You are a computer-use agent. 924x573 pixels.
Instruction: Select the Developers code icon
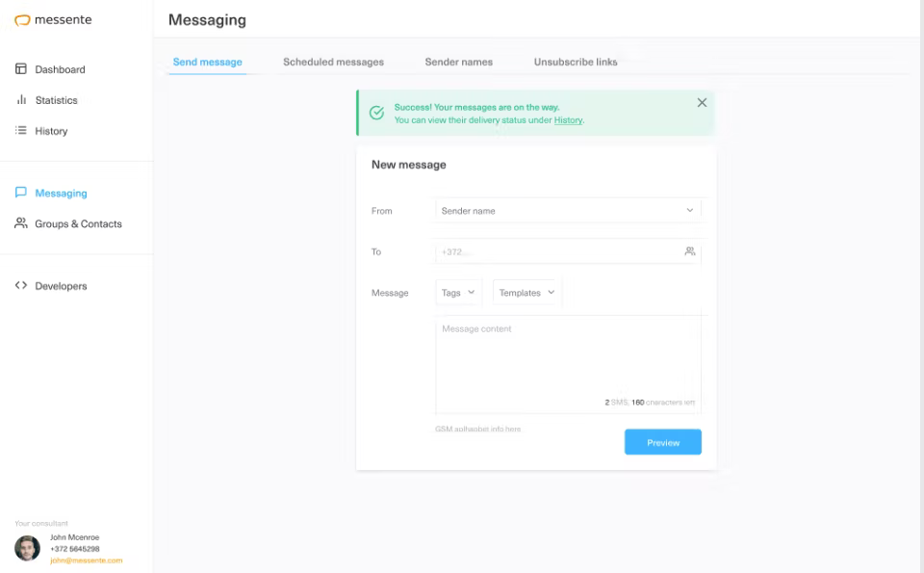tap(21, 285)
